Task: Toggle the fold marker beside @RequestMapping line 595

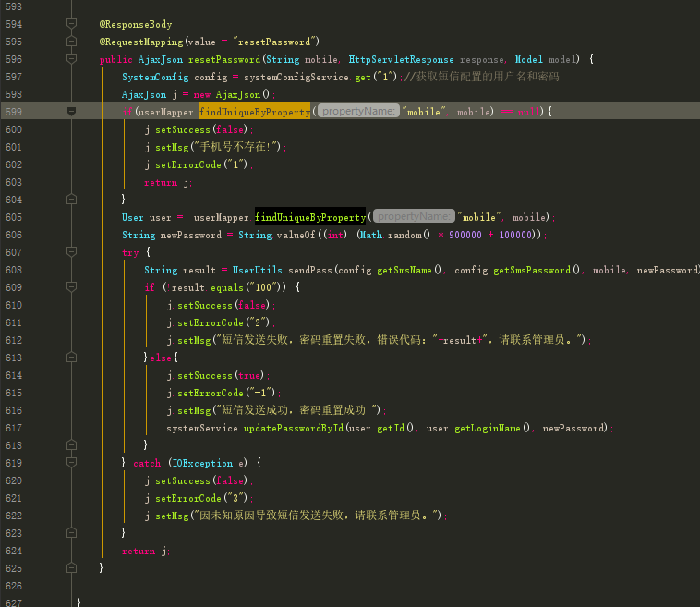Action: coord(71,42)
